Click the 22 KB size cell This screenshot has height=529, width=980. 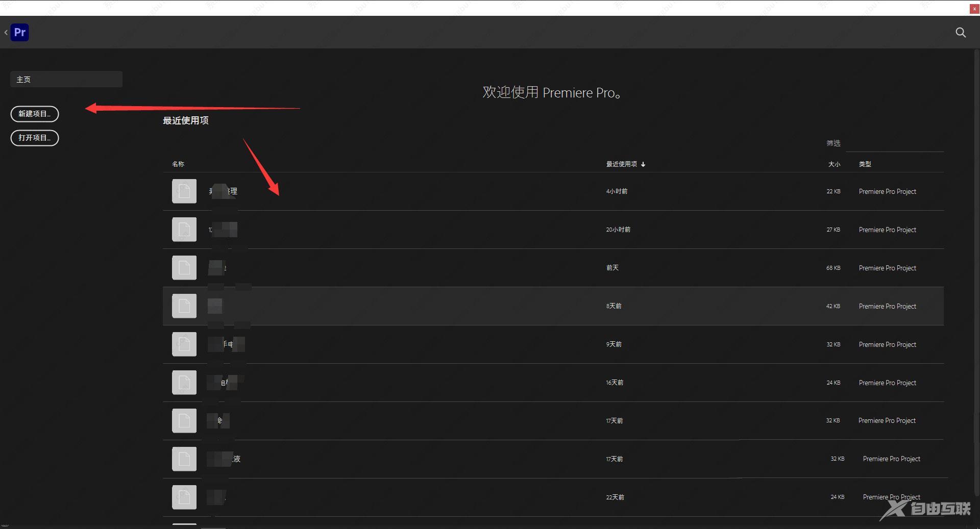pyautogui.click(x=834, y=191)
